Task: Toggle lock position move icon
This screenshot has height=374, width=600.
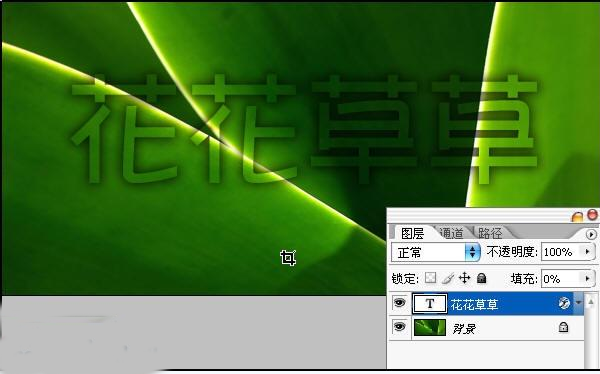Action: pyautogui.click(x=465, y=278)
